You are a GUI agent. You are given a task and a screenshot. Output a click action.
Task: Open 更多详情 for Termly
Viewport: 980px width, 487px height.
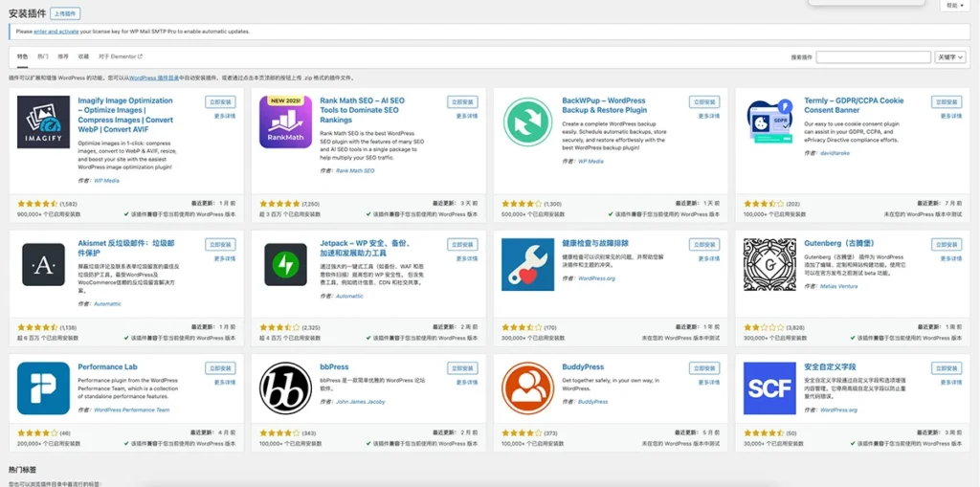tap(950, 117)
